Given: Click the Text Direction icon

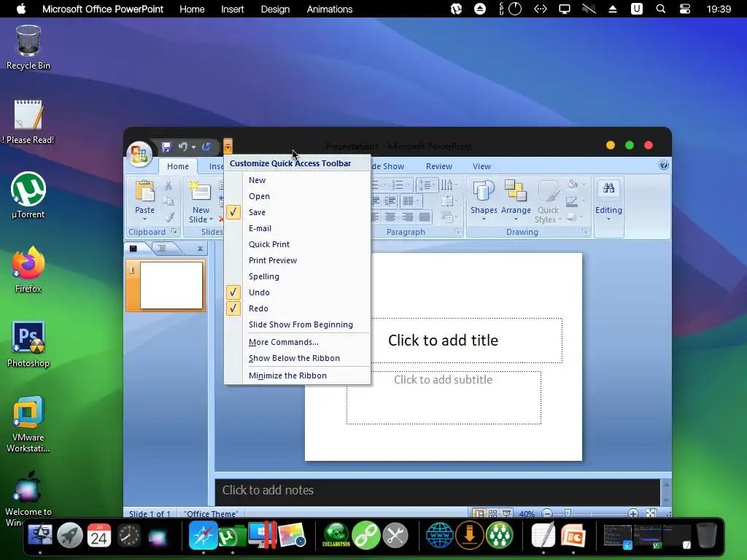Looking at the screenshot, I should (447, 184).
